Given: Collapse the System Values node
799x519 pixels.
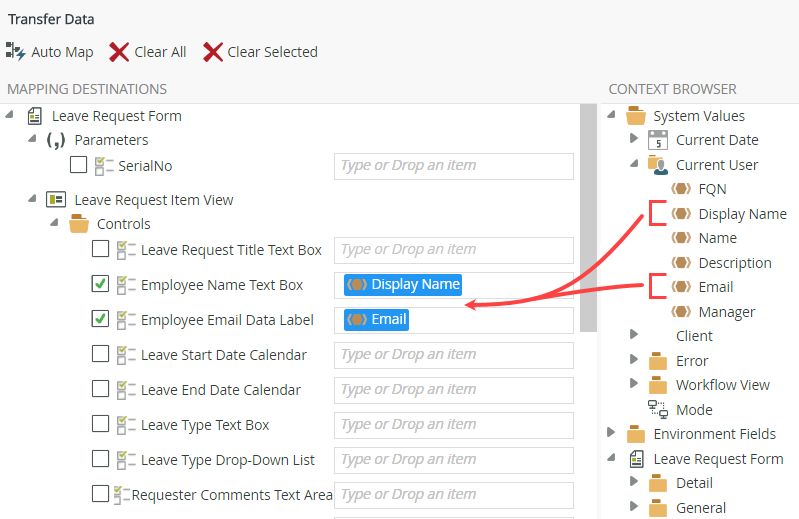Looking at the screenshot, I should click(612, 115).
